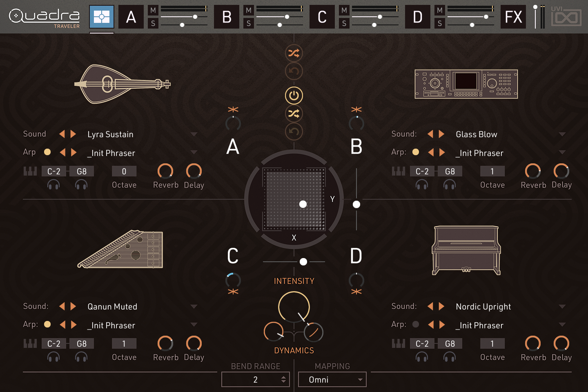Disable the Arp for Lyra Sustain layer
The image size is (588, 392).
47,152
